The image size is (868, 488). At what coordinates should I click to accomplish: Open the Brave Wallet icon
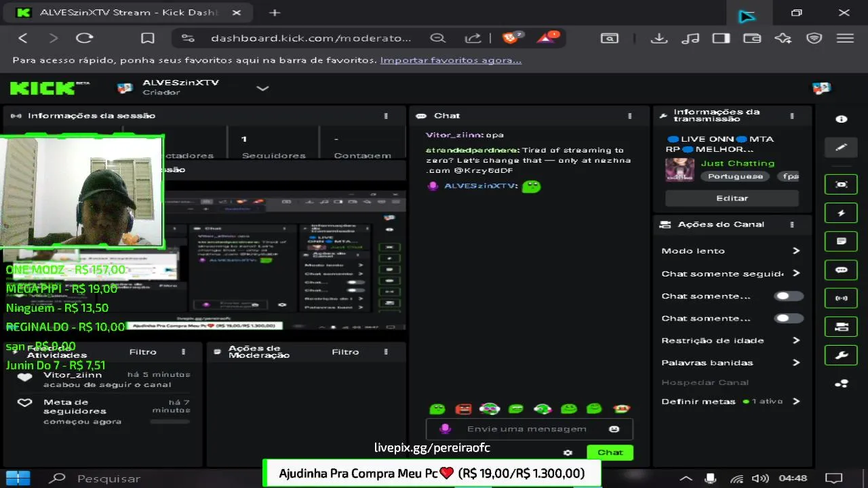(x=752, y=38)
